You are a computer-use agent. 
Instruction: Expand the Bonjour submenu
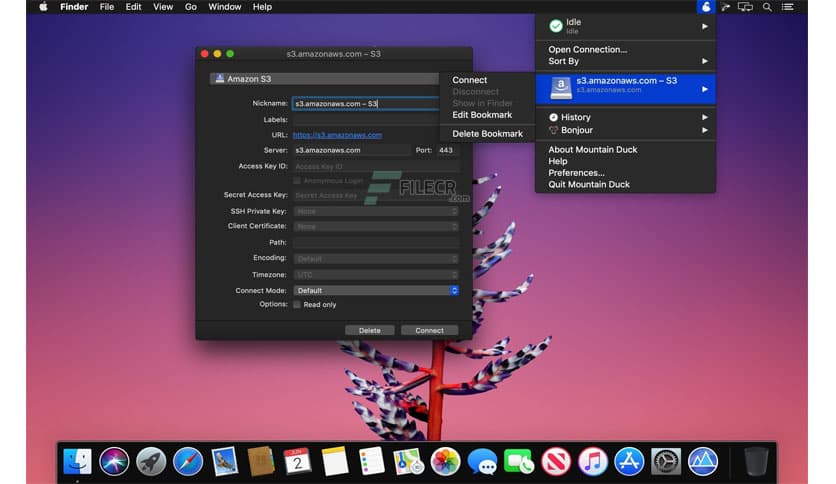tap(625, 130)
